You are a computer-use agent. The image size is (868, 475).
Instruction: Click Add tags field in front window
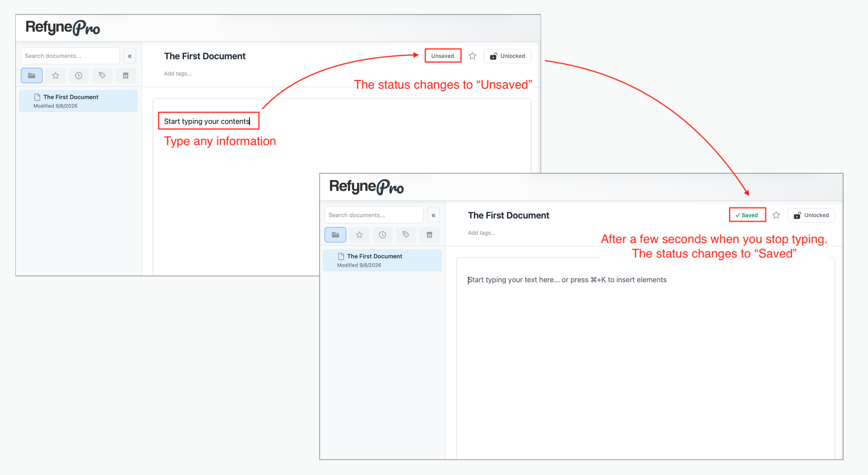point(481,233)
